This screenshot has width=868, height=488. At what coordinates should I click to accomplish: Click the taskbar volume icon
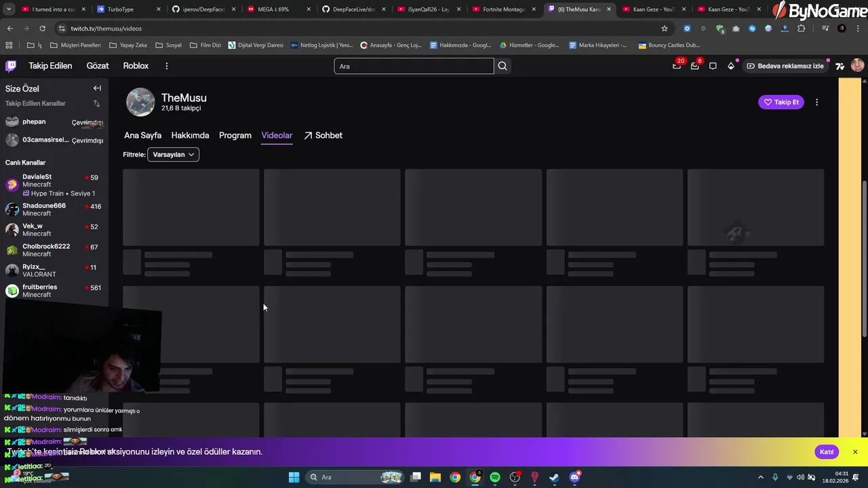coord(800,477)
